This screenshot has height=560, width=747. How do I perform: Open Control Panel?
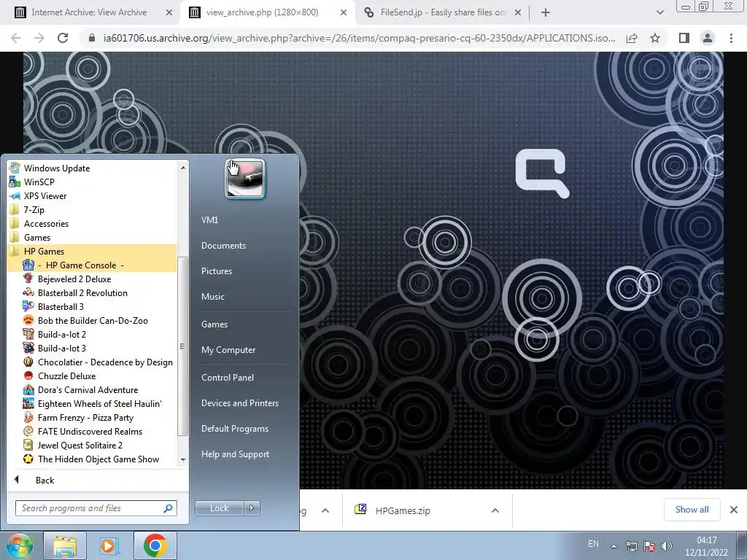click(x=228, y=377)
